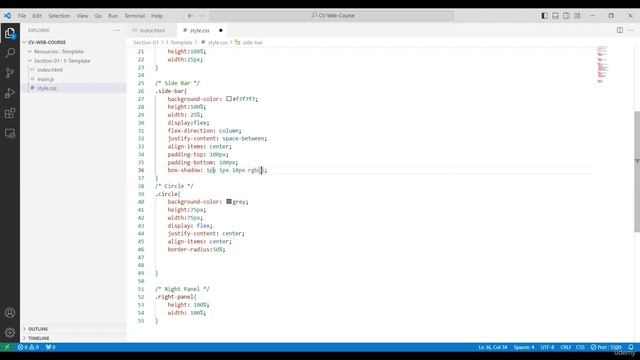Image resolution: width=640 pixels, height=360 pixels.
Task: Open the Extensions view icon
Action: point(10,113)
